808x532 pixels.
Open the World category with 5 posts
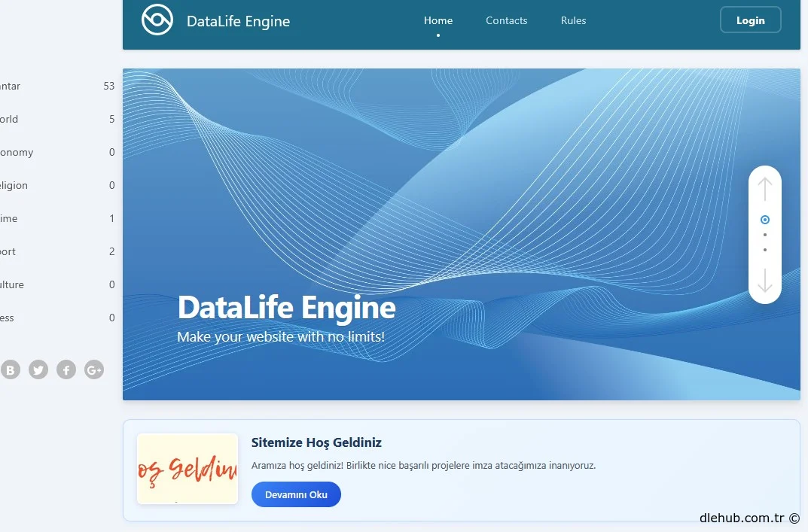(x=9, y=119)
